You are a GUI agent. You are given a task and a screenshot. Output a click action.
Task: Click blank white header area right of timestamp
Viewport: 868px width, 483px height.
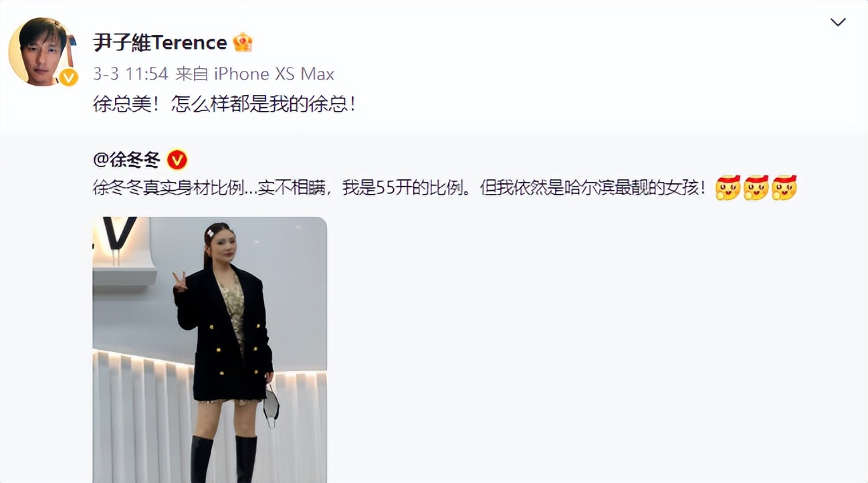click(568, 74)
